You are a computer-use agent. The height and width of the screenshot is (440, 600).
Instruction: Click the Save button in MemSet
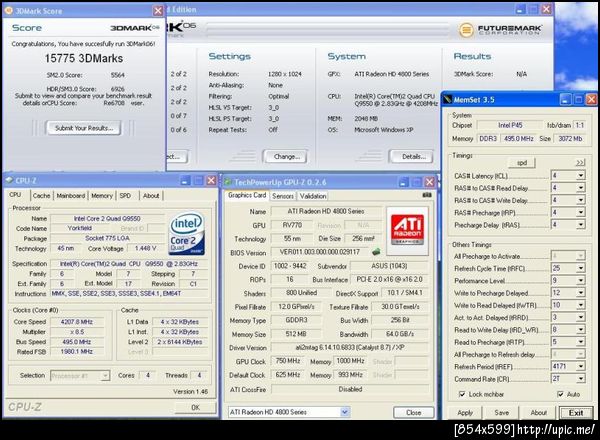pos(501,412)
